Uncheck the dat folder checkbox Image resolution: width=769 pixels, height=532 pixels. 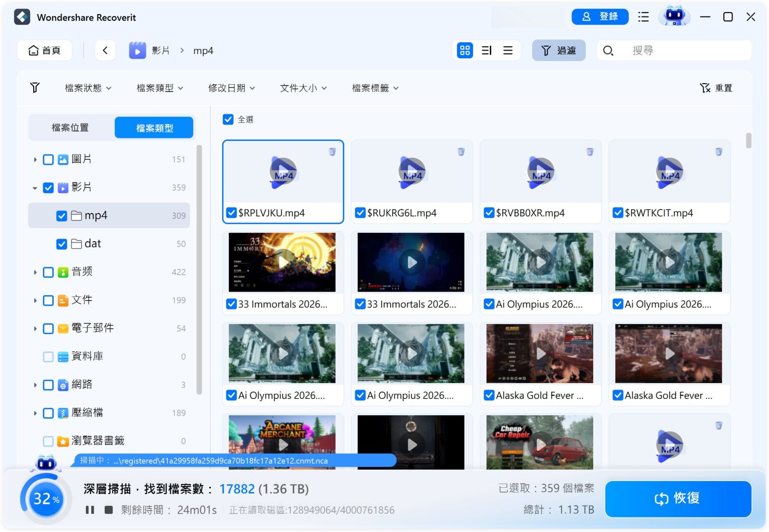tap(62, 244)
